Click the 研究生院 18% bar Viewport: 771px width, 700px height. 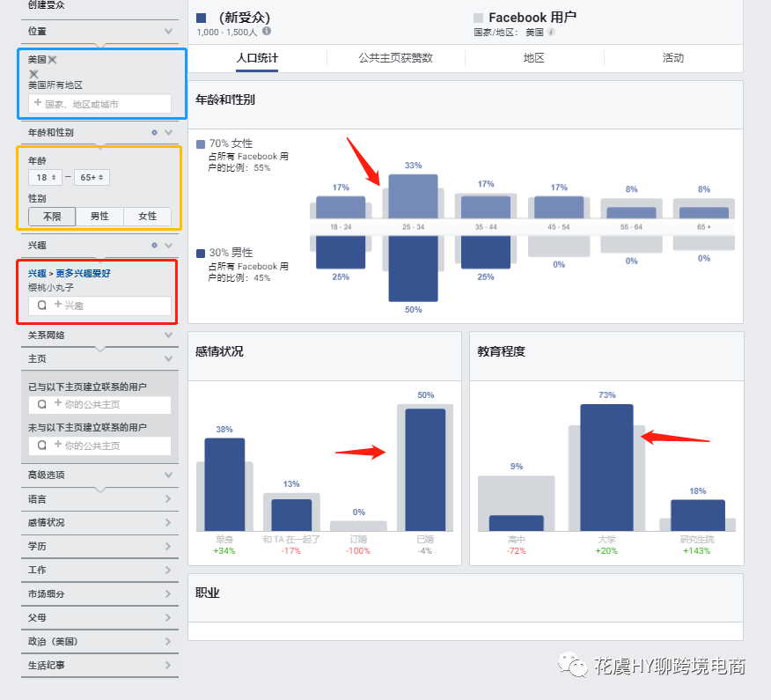click(698, 515)
